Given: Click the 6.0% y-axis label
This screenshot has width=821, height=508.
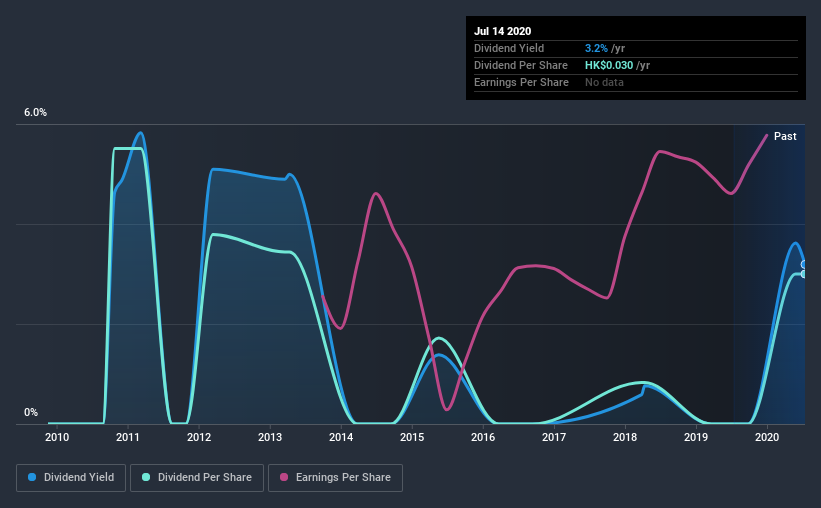Looking at the screenshot, I should tap(35, 113).
